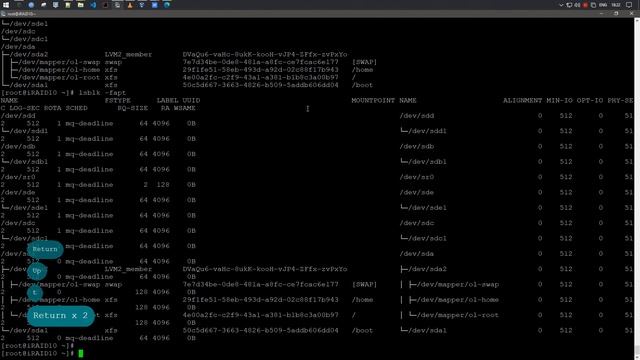Click the green terminal cursor at the prompt
Viewport: 640px width, 360px height.
81,353
